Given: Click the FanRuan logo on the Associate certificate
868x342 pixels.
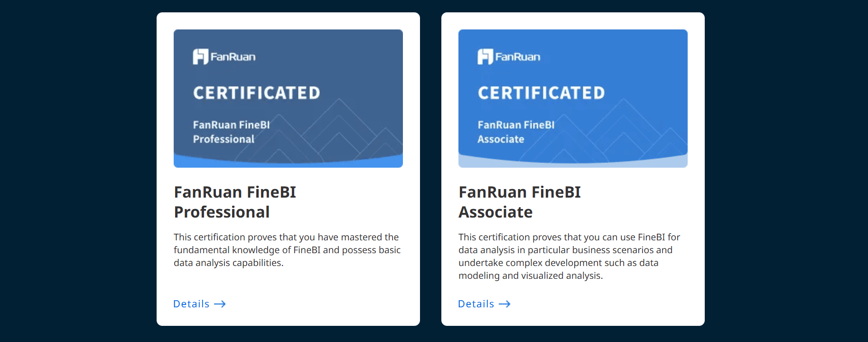Looking at the screenshot, I should pyautogui.click(x=509, y=57).
